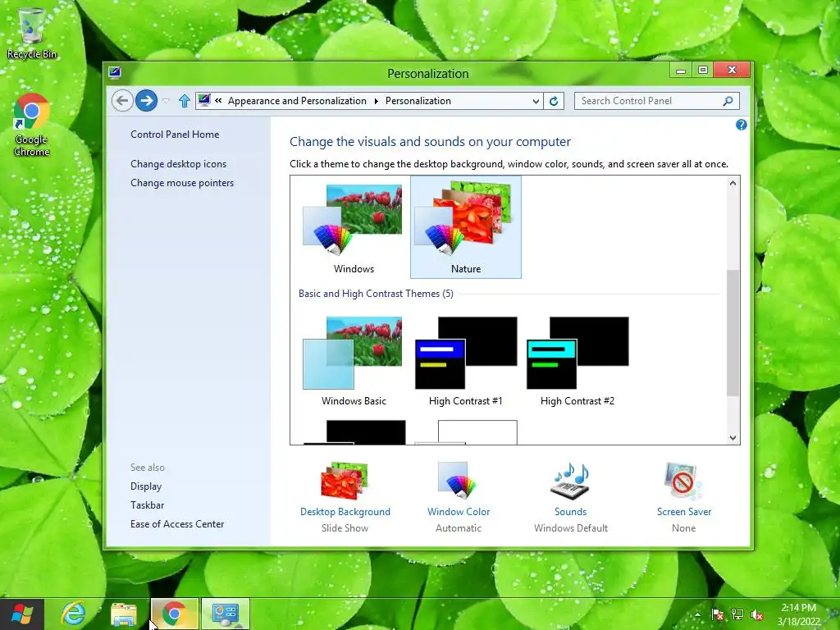Go up one level with Up arrow
Image resolution: width=840 pixels, height=630 pixels.
185,101
